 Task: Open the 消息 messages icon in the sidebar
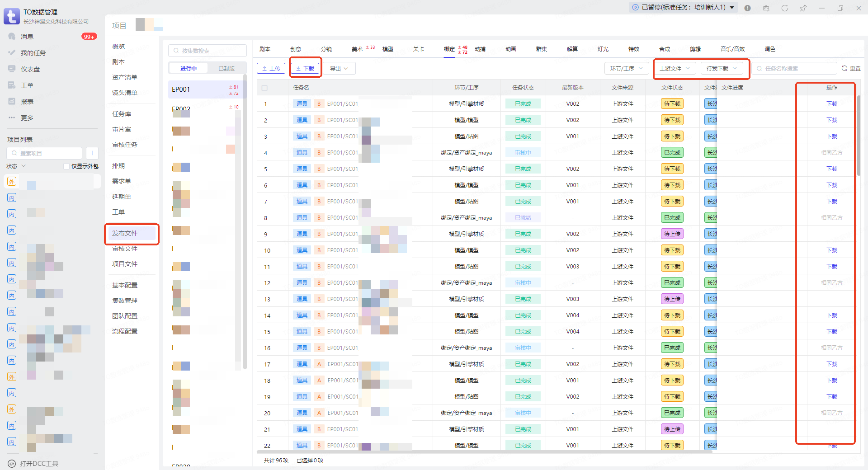[12, 37]
